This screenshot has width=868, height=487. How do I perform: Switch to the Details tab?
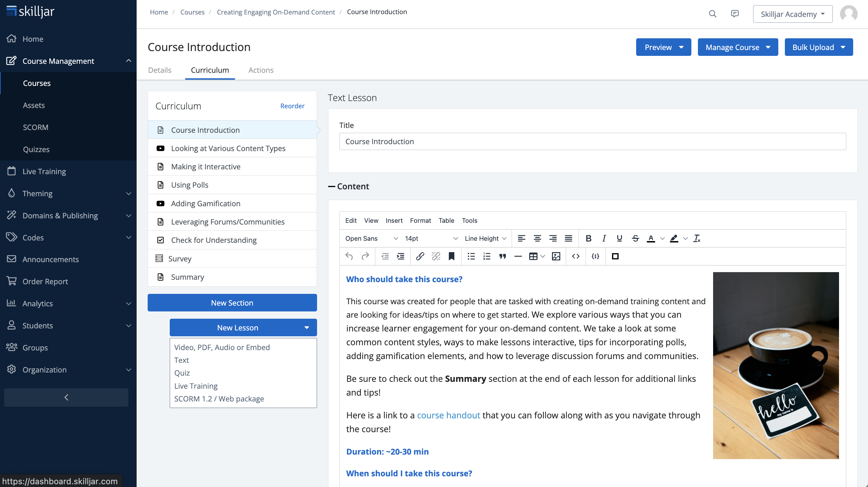coord(160,70)
